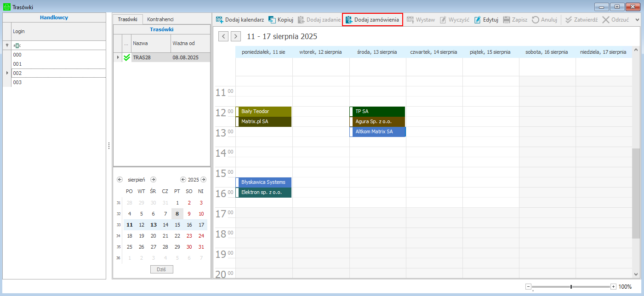Image resolution: width=644 pixels, height=296 pixels.
Task: Go to previous week in calendar
Action: [223, 36]
